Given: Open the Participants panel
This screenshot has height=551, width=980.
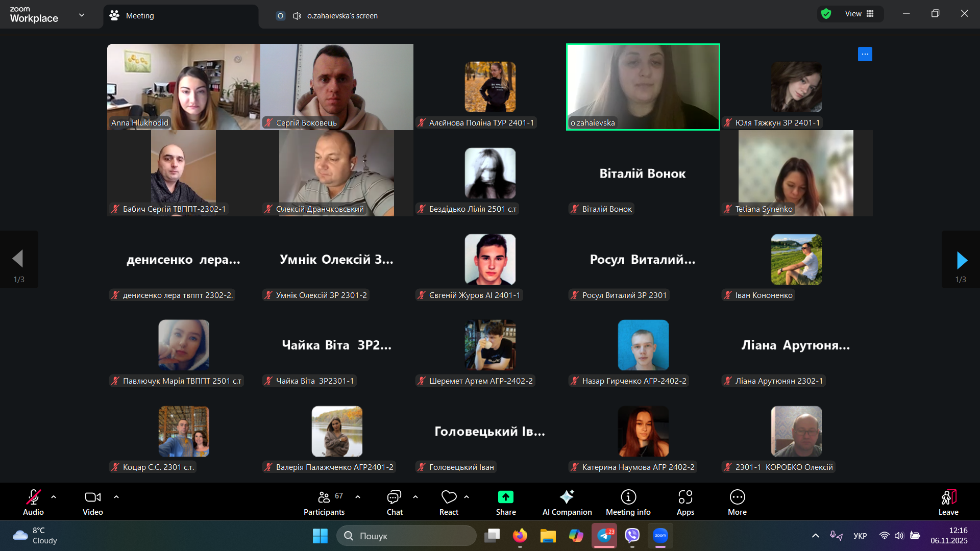Looking at the screenshot, I should click(324, 503).
